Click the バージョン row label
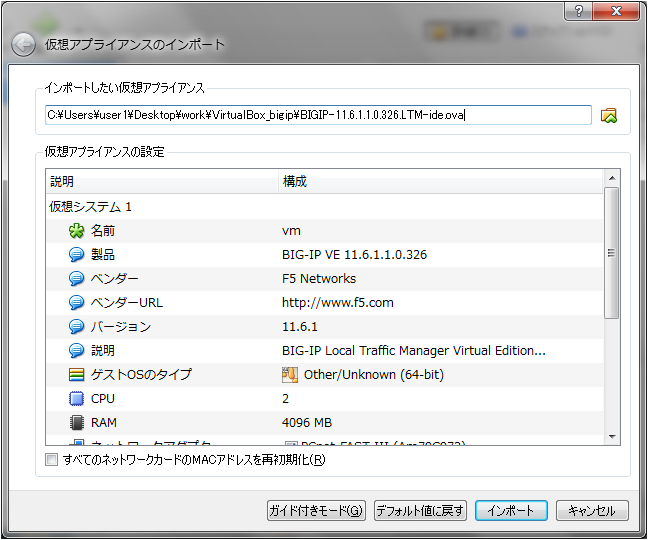 (121, 326)
